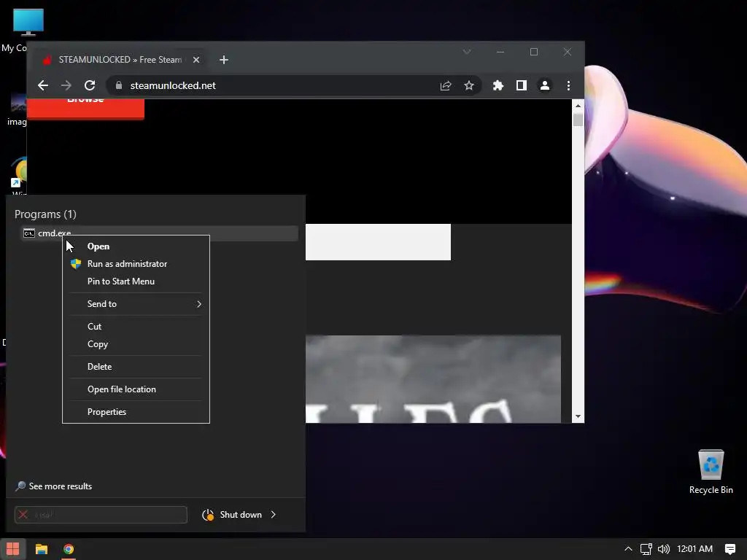Expand the Shut down options arrow
The width and height of the screenshot is (747, 560).
tap(274, 515)
